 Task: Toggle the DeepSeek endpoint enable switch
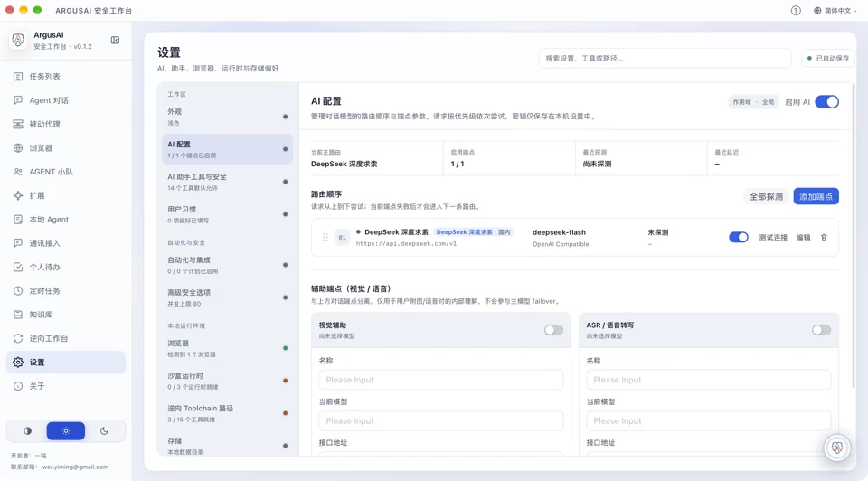point(739,238)
